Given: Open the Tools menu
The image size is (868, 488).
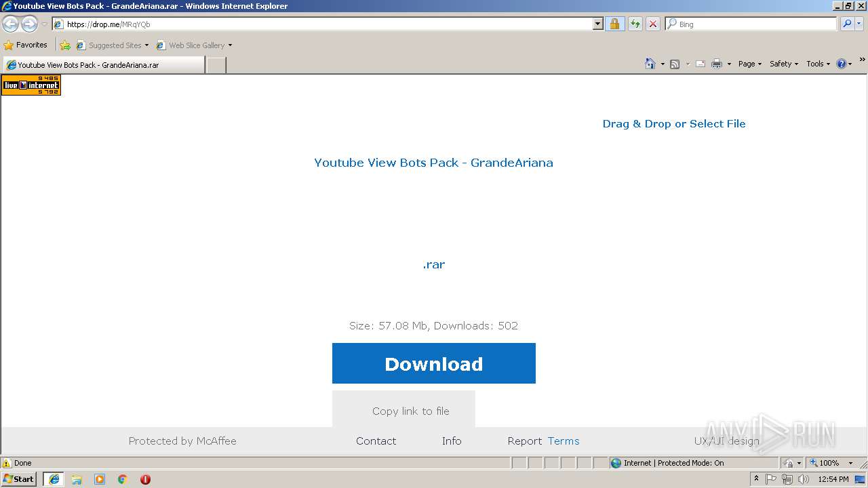Looking at the screenshot, I should tap(818, 64).
